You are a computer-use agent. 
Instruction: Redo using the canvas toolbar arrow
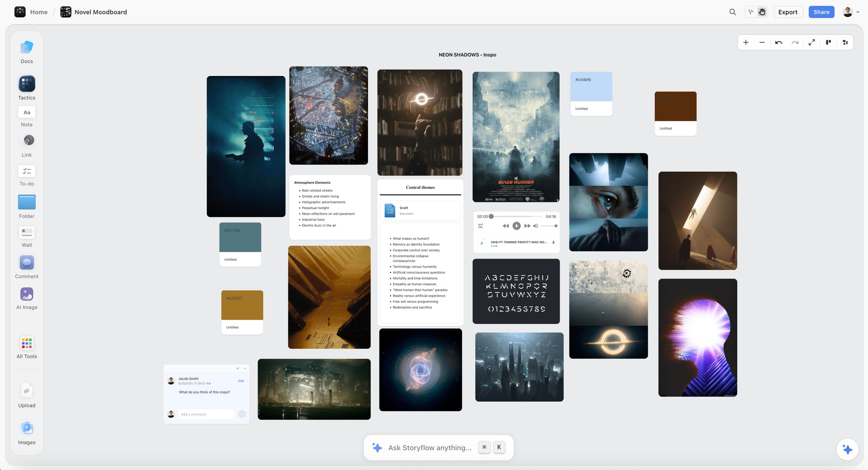click(x=795, y=42)
